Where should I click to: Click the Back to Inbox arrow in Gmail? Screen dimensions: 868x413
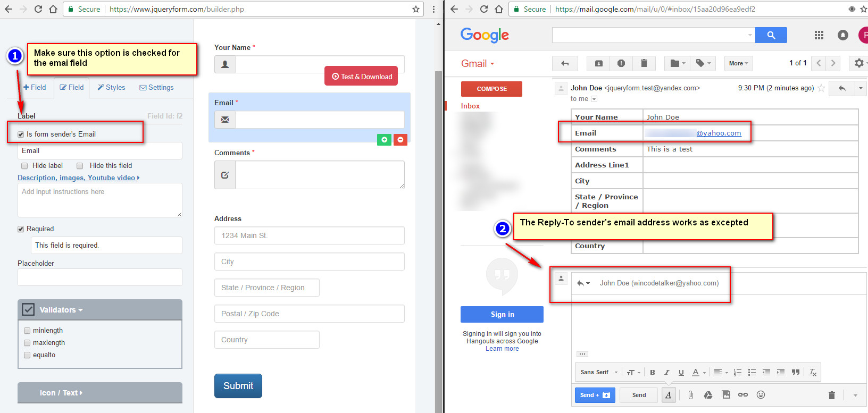(x=565, y=63)
